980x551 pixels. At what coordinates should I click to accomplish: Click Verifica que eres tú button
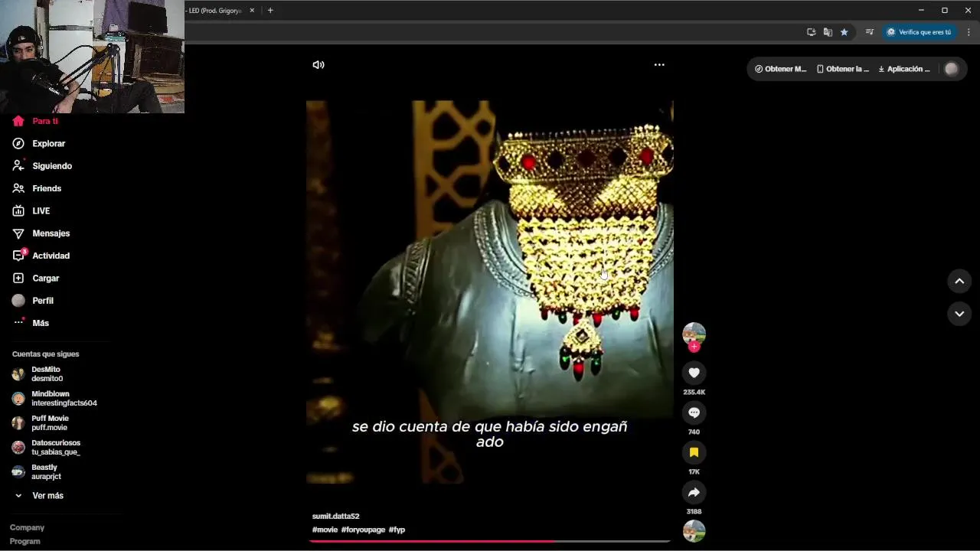(919, 32)
